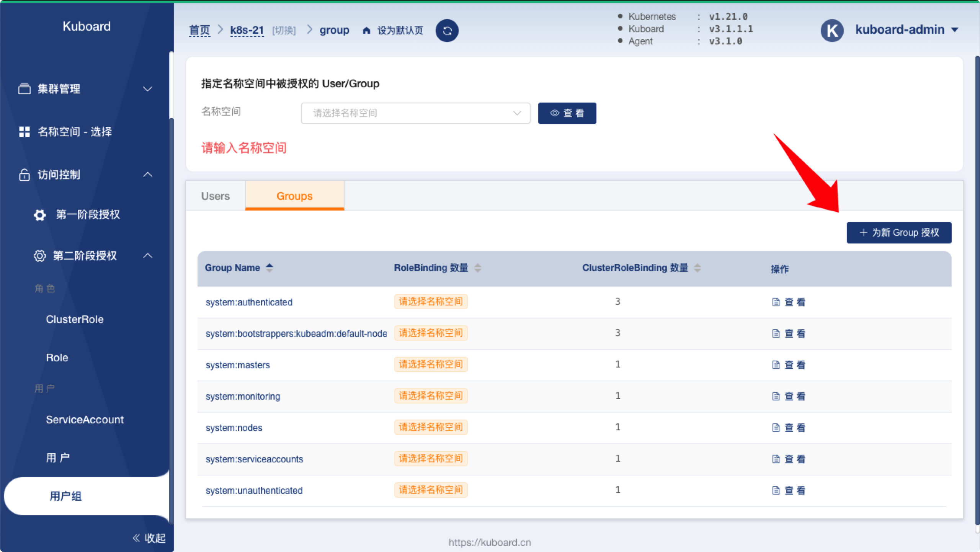Click document icon in system:masters row
Image resolution: width=980 pixels, height=552 pixels.
pyautogui.click(x=776, y=365)
